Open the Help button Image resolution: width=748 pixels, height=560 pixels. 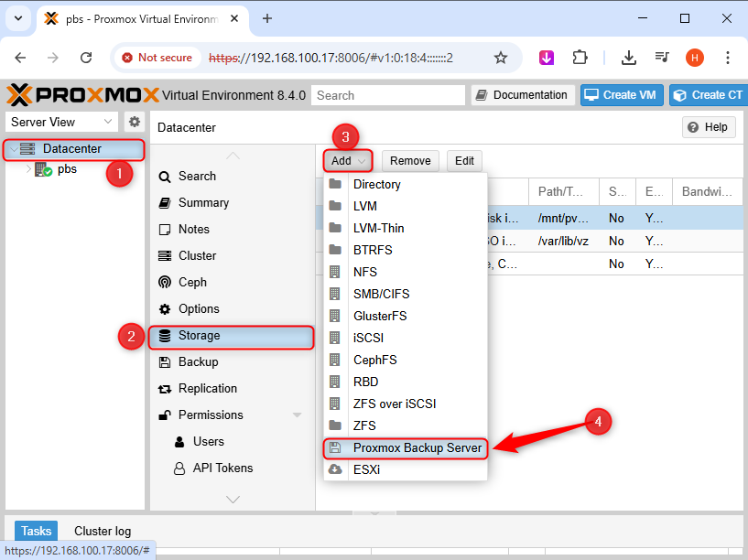(709, 127)
